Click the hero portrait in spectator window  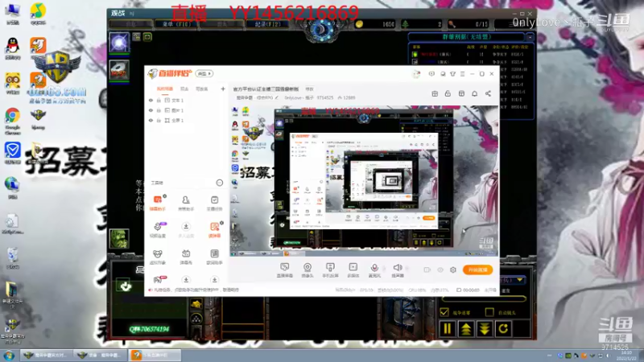coord(119,239)
